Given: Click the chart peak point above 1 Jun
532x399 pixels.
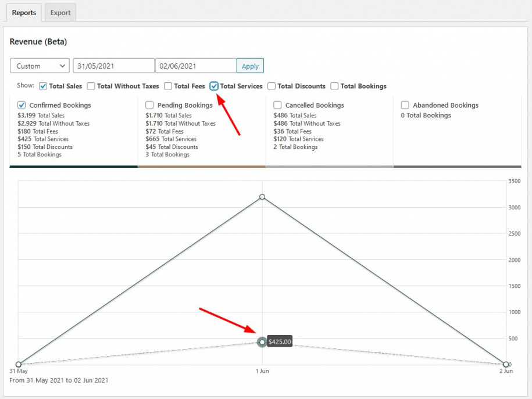Looking at the screenshot, I should (x=262, y=197).
